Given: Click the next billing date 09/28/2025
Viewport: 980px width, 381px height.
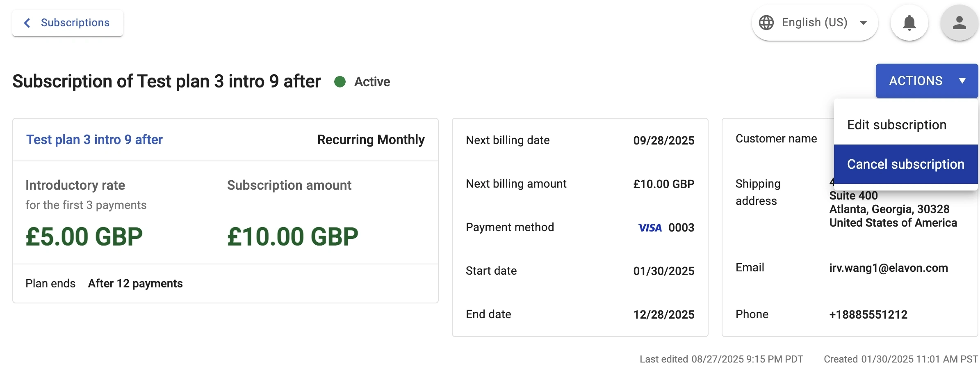Looking at the screenshot, I should [663, 141].
